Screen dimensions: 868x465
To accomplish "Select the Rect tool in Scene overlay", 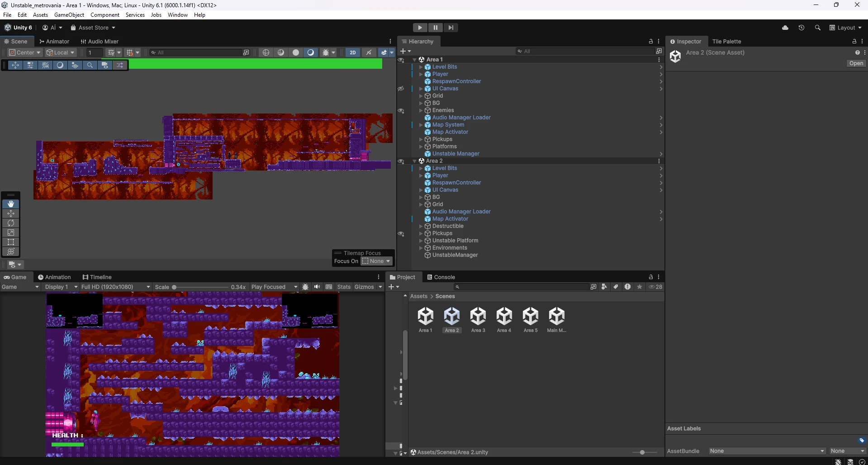I will pyautogui.click(x=11, y=242).
